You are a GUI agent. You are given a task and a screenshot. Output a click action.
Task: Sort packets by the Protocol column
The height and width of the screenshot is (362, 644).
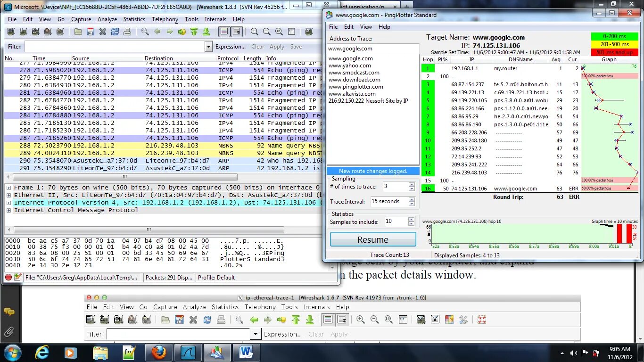click(228, 58)
